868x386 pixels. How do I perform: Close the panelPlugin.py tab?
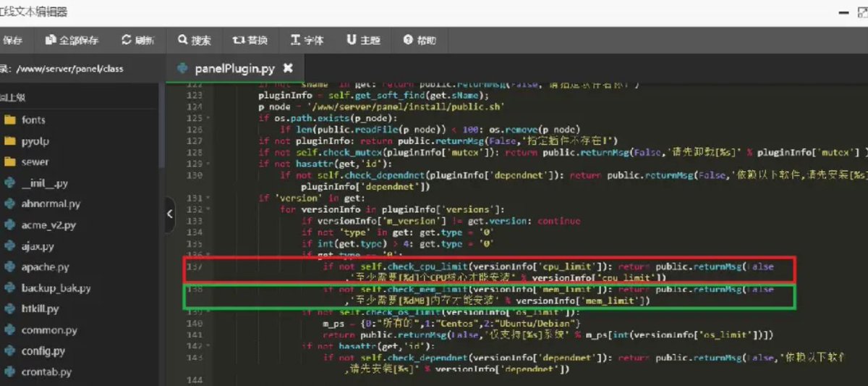tap(287, 68)
